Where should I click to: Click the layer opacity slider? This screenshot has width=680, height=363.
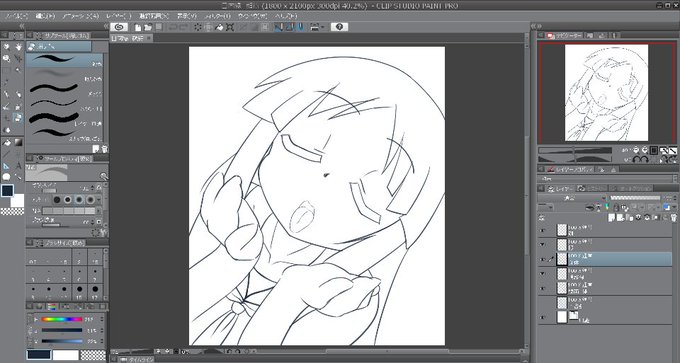point(634,198)
